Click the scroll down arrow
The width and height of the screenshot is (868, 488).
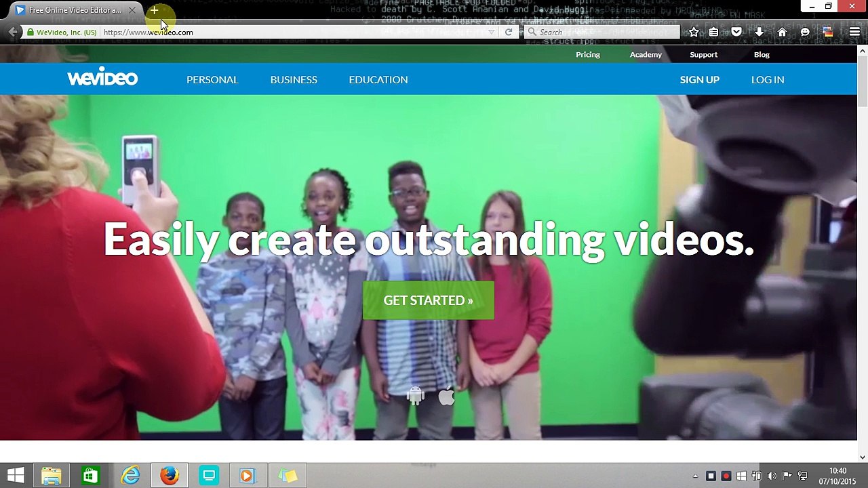[x=863, y=457]
